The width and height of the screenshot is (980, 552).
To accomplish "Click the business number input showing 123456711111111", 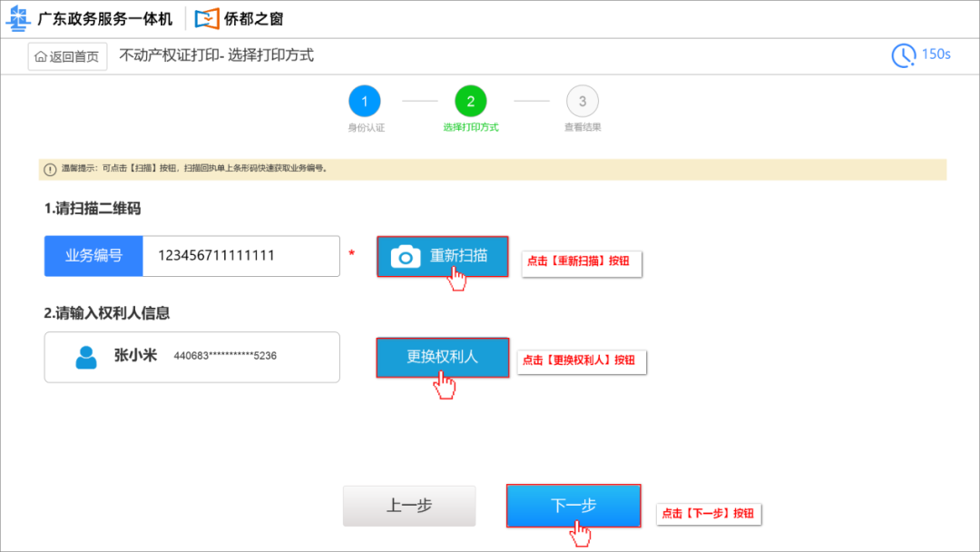I will coord(240,256).
